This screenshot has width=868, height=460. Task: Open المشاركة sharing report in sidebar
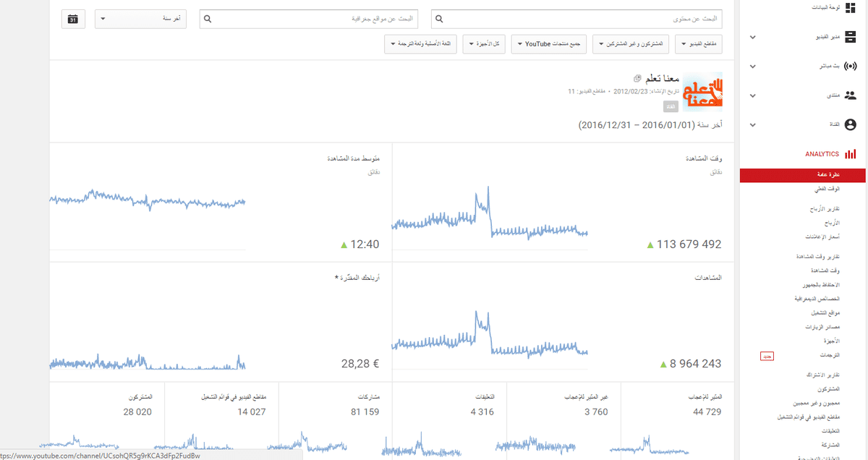coord(830,445)
